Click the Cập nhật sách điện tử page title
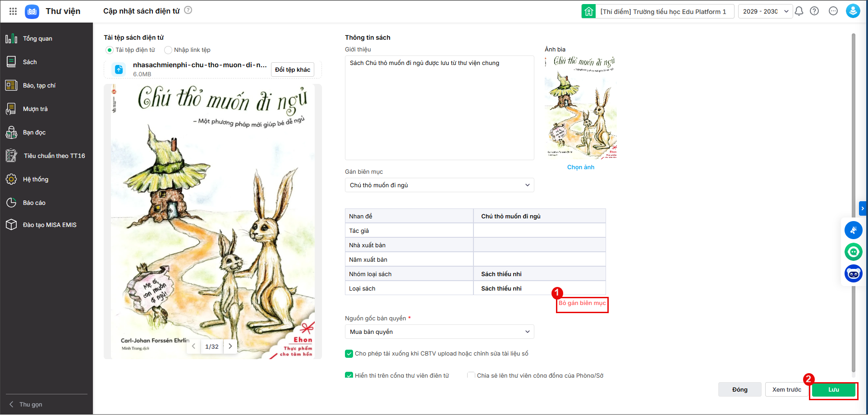 click(x=141, y=11)
